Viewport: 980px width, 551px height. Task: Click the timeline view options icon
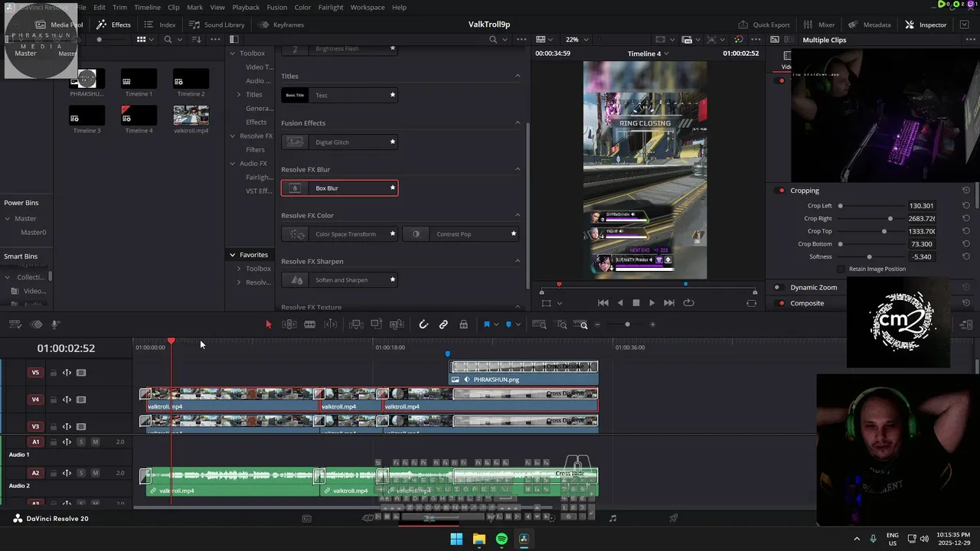click(15, 324)
